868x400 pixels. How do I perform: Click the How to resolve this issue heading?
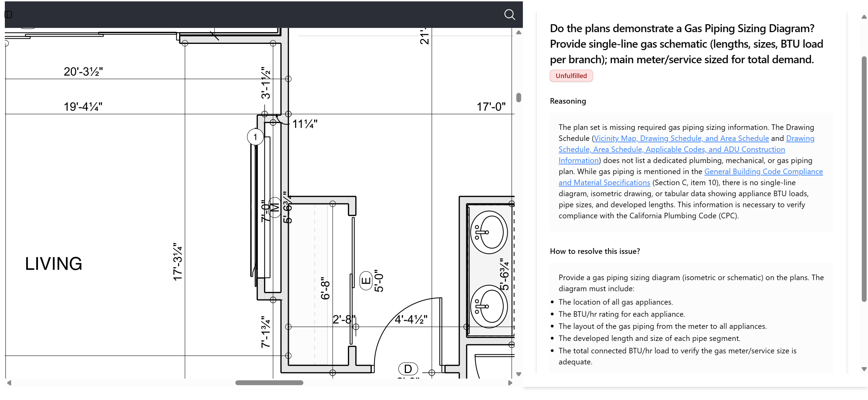tap(595, 251)
